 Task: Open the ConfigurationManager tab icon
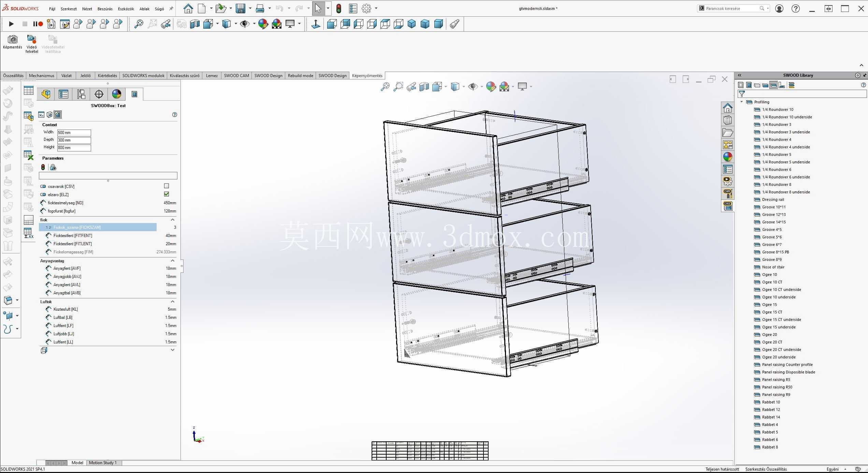click(x=81, y=94)
